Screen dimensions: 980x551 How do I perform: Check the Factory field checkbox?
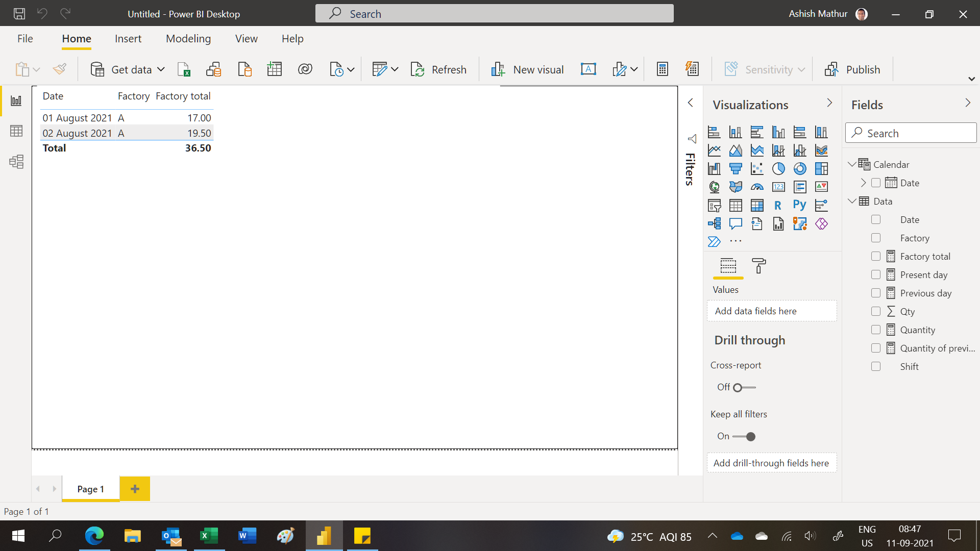click(x=876, y=238)
